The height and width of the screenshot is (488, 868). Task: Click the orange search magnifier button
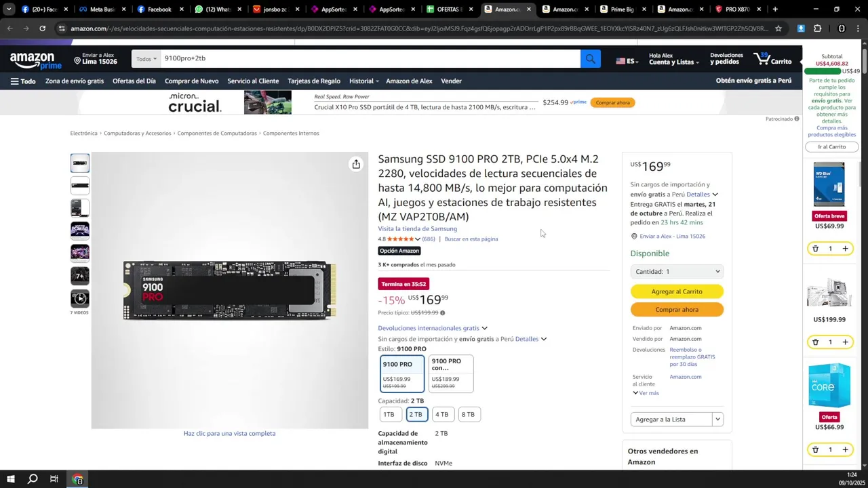[590, 59]
